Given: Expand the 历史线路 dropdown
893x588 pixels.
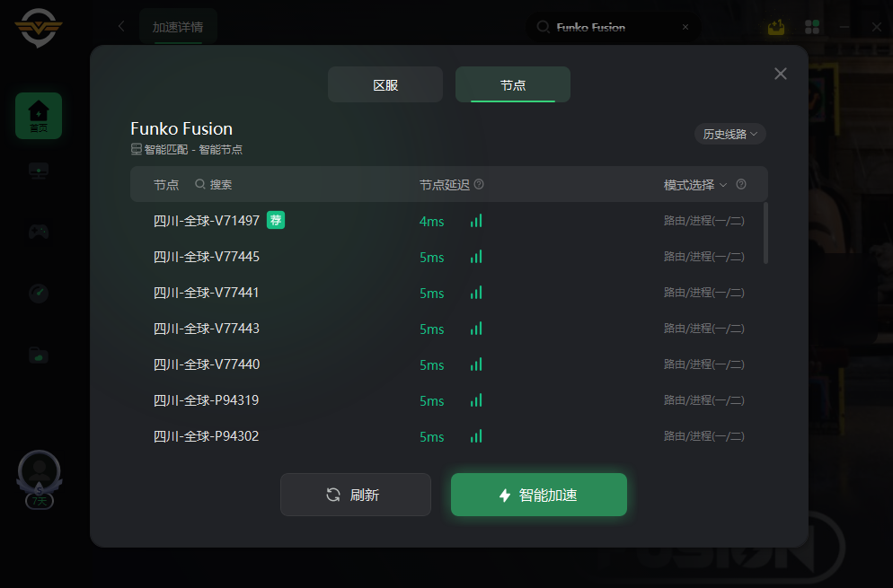Looking at the screenshot, I should coord(730,134).
